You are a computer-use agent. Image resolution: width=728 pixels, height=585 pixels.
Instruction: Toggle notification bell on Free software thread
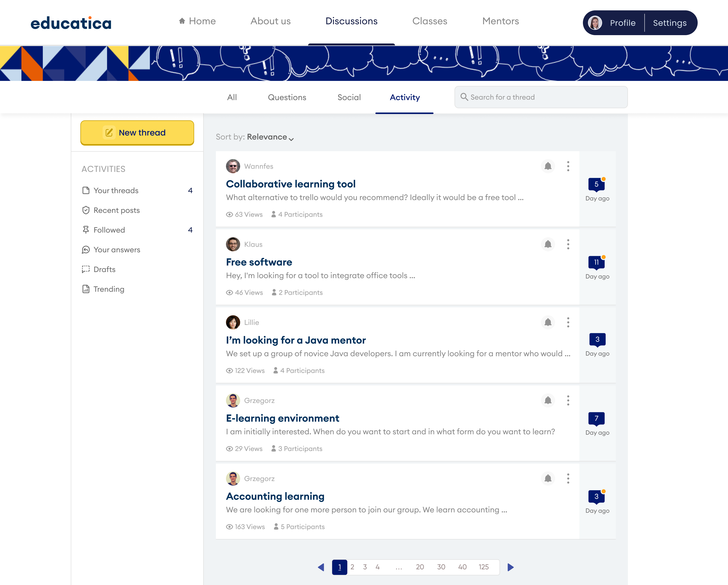click(548, 244)
